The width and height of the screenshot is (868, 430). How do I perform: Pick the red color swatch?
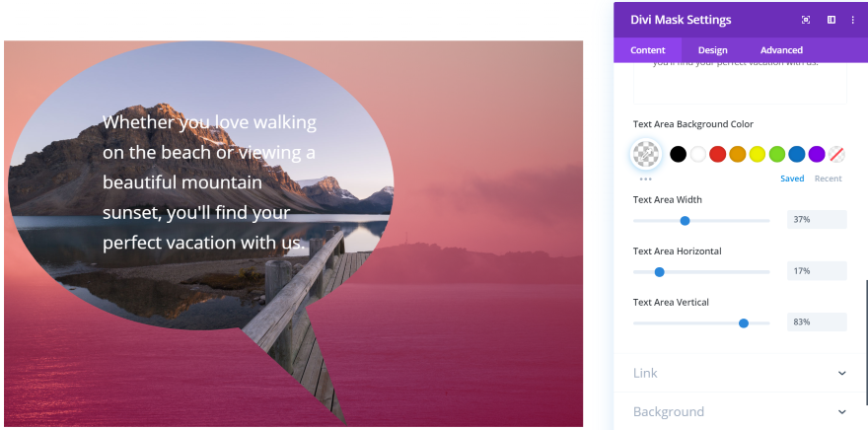click(718, 154)
